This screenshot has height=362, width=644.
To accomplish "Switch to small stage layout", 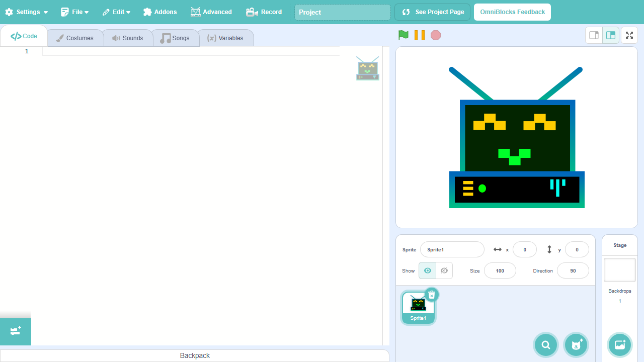I will (x=594, y=35).
